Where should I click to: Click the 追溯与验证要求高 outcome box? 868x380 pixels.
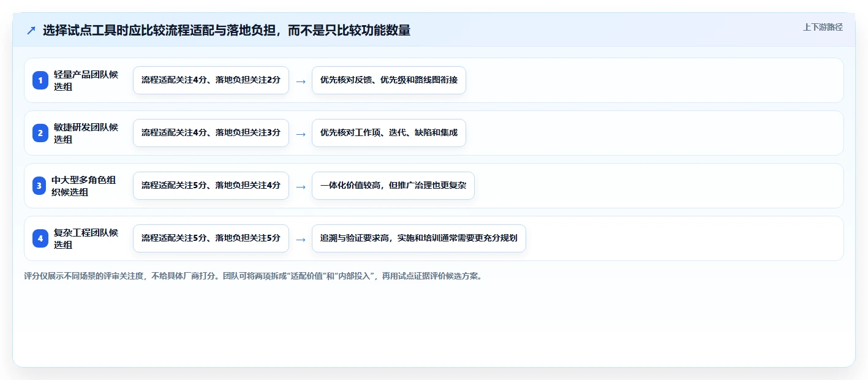pos(419,238)
